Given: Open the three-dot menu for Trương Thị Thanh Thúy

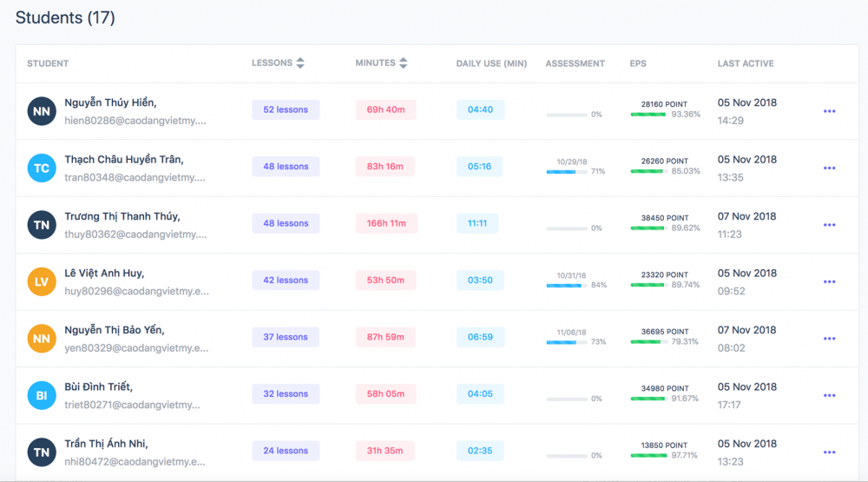Looking at the screenshot, I should 829,225.
